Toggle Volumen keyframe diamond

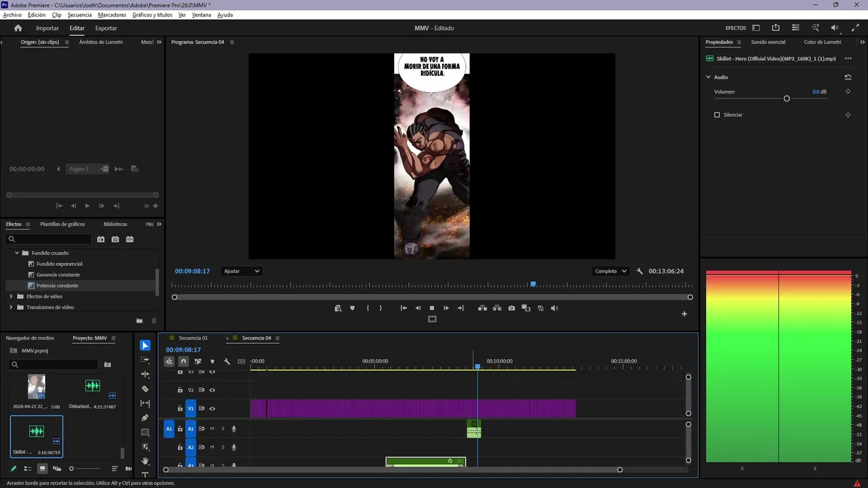click(x=848, y=91)
